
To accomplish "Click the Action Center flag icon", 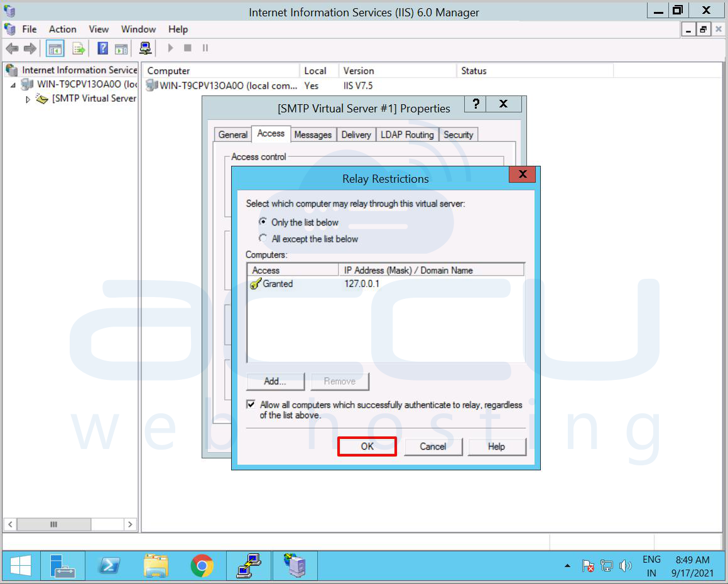I will (x=587, y=566).
